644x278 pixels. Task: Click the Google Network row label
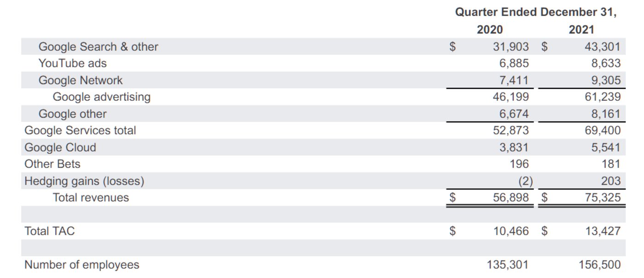click(x=81, y=81)
